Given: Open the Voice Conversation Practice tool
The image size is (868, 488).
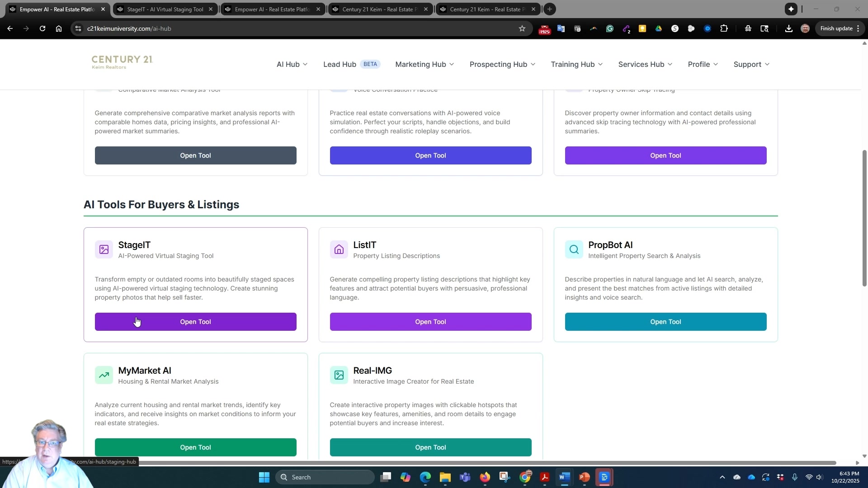Looking at the screenshot, I should pos(430,155).
